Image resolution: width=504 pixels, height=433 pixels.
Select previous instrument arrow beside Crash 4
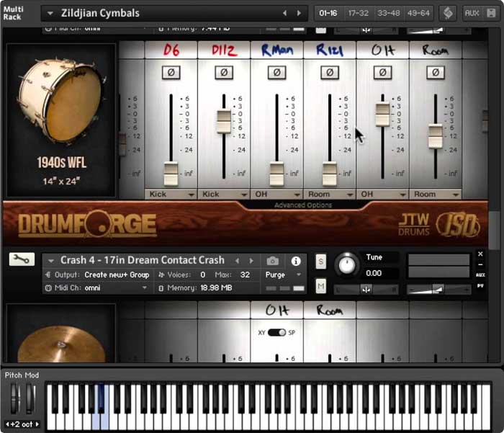pyautogui.click(x=237, y=261)
